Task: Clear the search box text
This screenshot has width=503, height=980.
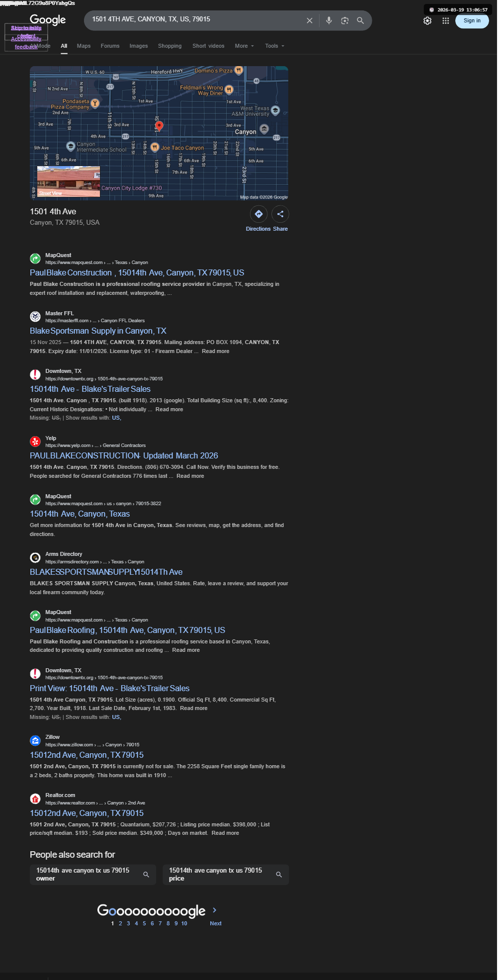Action: (309, 20)
